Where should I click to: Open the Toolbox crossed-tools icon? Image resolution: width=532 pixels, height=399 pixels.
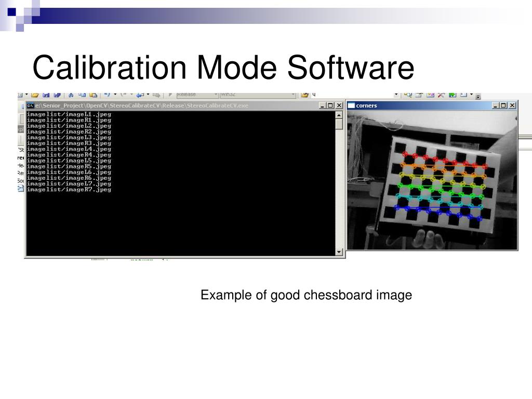click(441, 95)
